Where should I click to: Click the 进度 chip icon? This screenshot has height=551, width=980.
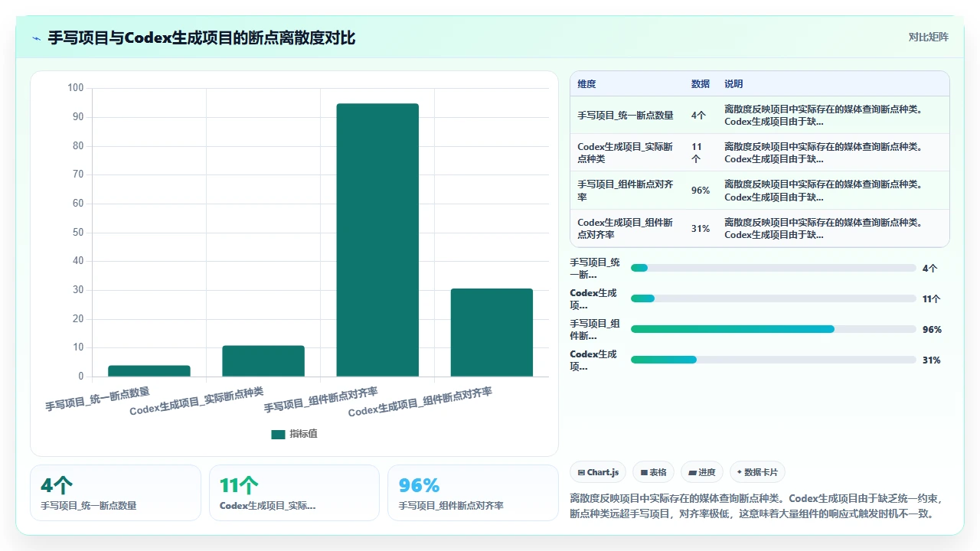693,473
